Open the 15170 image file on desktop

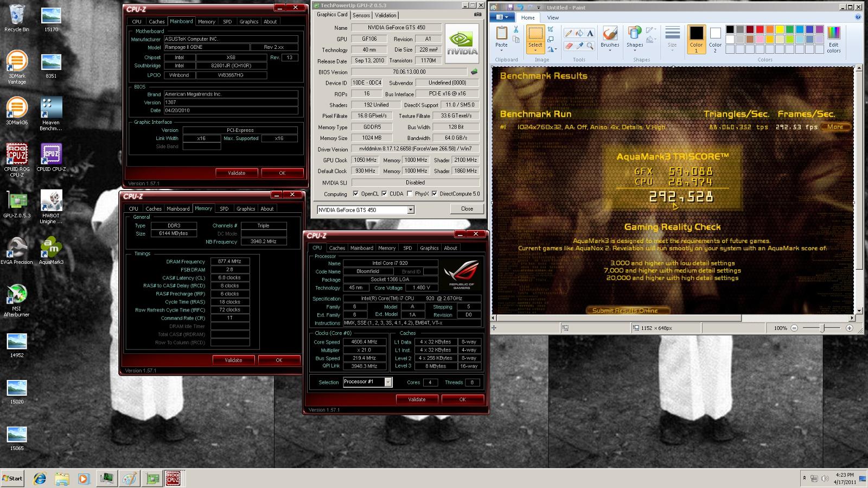[51, 19]
